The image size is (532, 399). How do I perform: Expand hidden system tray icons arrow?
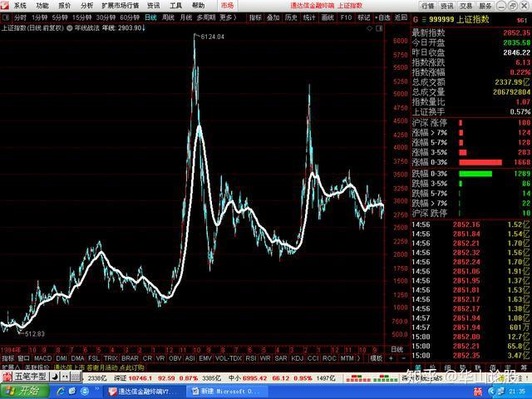pyautogui.click(x=493, y=392)
